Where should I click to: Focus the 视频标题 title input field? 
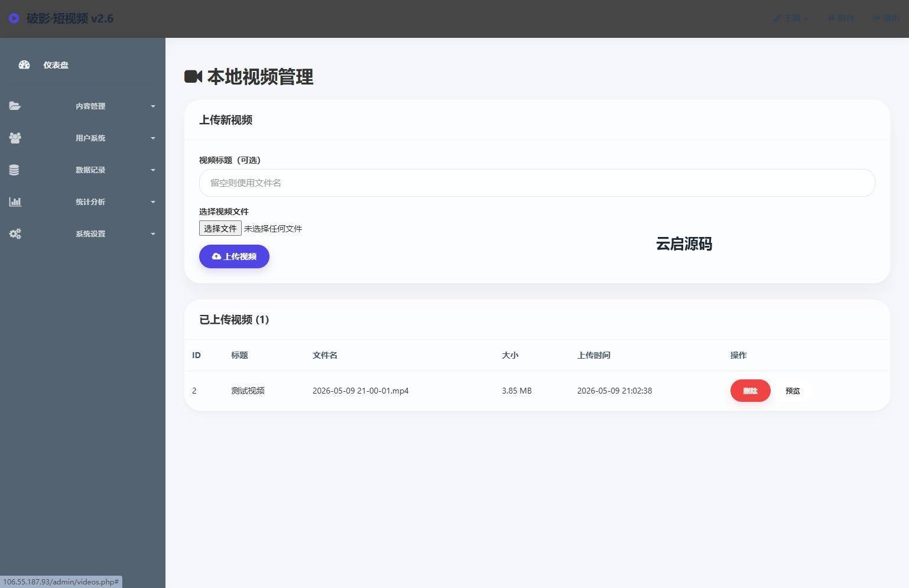pyautogui.click(x=537, y=183)
